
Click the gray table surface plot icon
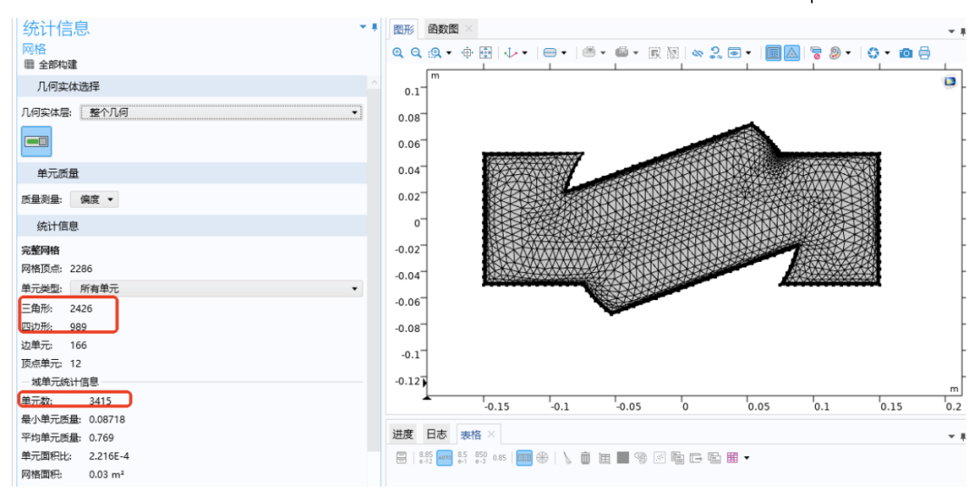click(x=622, y=457)
